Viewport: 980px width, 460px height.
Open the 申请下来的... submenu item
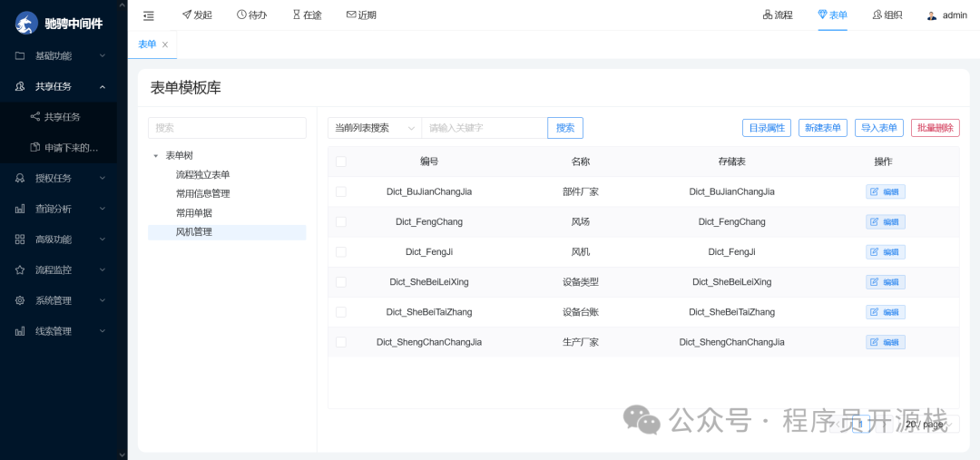59,148
